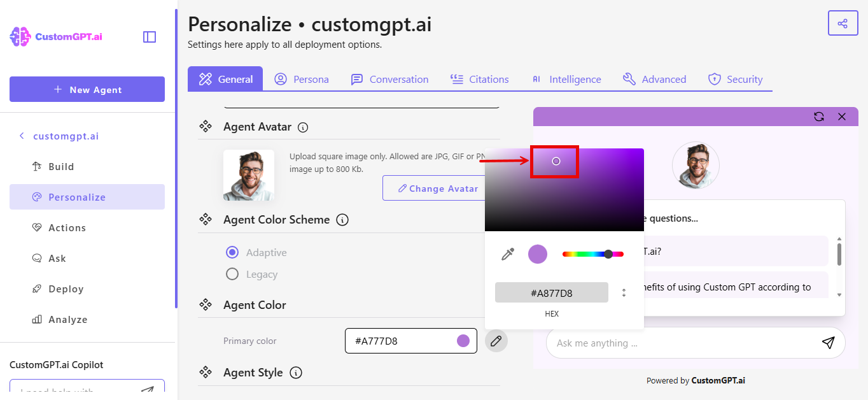
Task: Collapse the sidebar with the panel toggle icon
Action: [150, 37]
